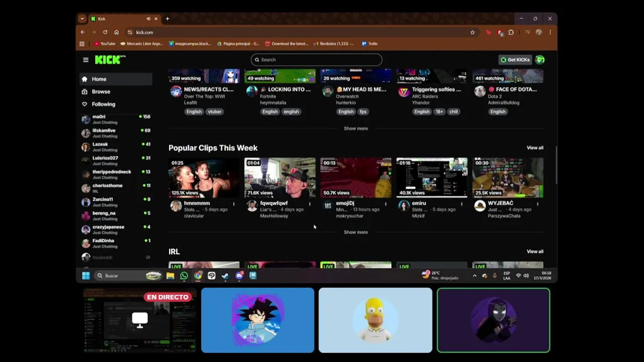View all IRL streams
The height and width of the screenshot is (362, 644).
tap(535, 251)
